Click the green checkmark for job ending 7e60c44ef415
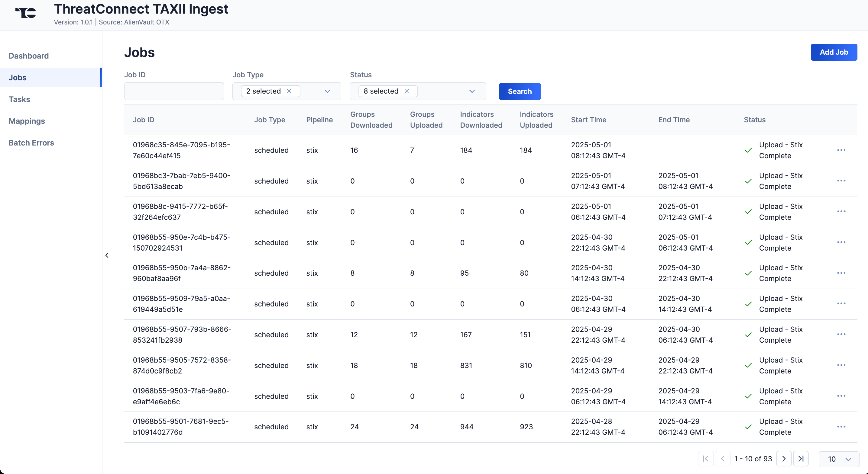Screen dimensions: 868x474 click(748, 150)
